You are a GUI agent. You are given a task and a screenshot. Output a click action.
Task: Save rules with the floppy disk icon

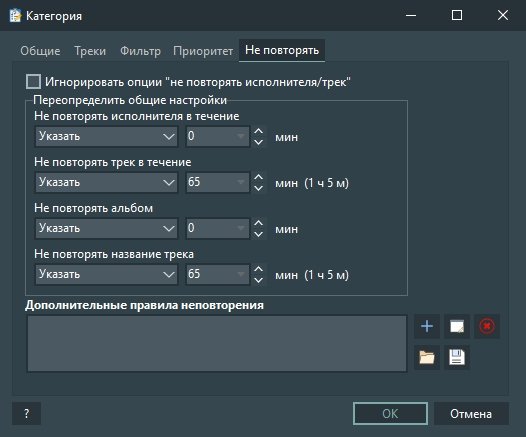[457, 357]
